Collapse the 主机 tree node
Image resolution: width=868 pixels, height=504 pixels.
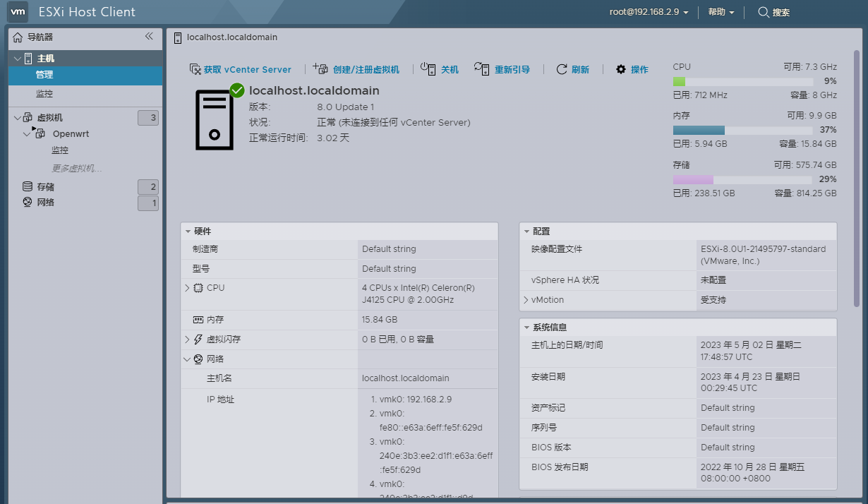pos(18,59)
